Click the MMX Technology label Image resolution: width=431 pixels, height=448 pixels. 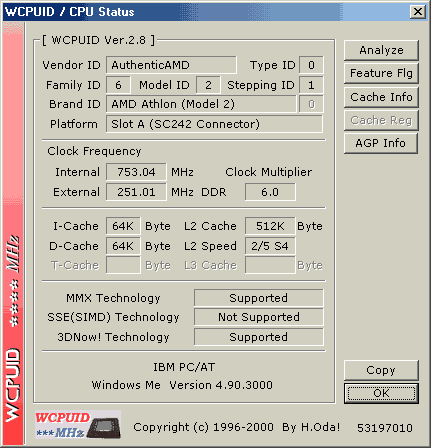pos(113,298)
